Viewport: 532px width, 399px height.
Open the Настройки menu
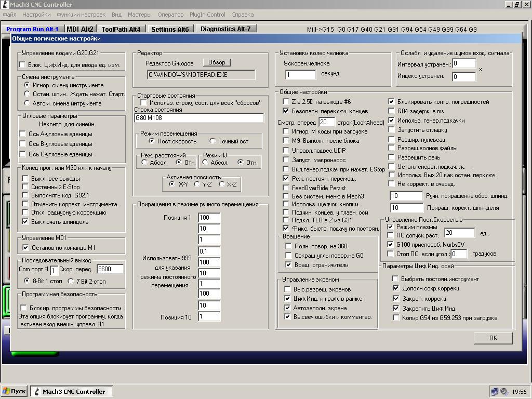click(x=36, y=15)
